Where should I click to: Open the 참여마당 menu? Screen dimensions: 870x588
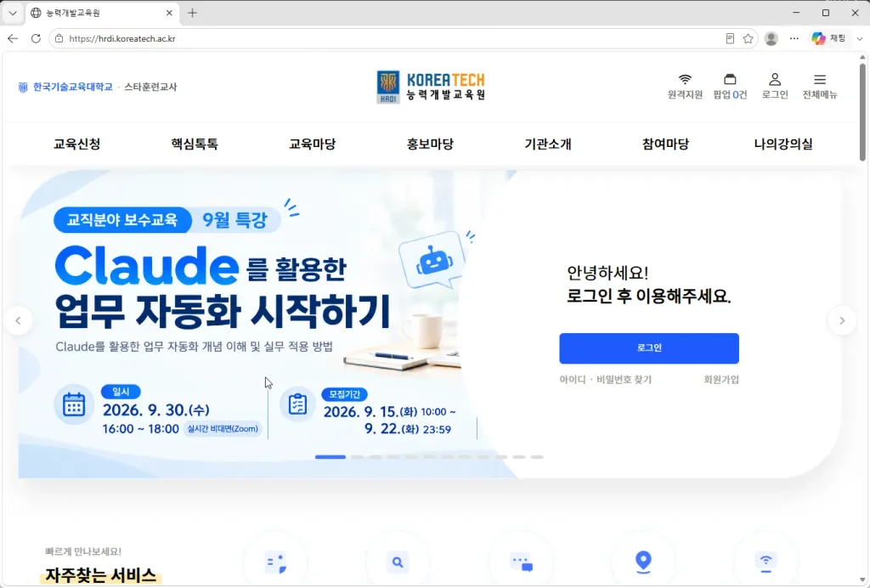666,144
